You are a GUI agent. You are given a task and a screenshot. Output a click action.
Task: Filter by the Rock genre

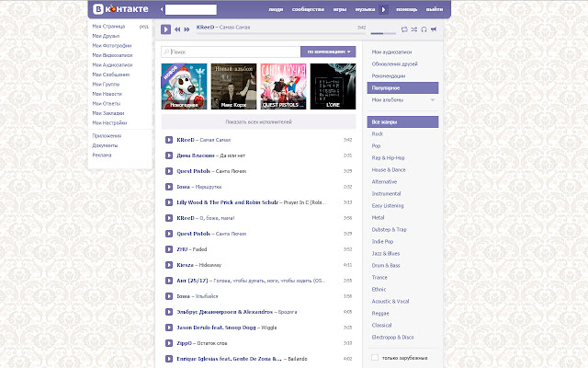(378, 134)
